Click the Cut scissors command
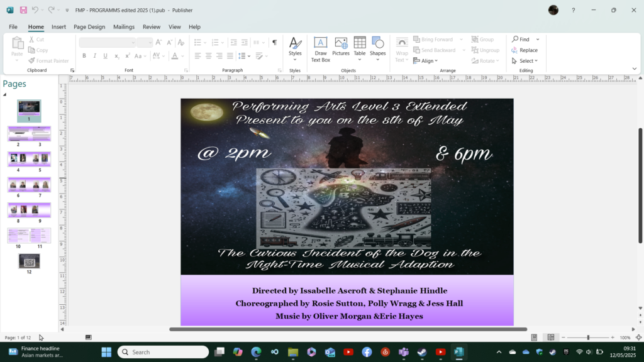Image resolution: width=644 pixels, height=362 pixels. (x=36, y=40)
